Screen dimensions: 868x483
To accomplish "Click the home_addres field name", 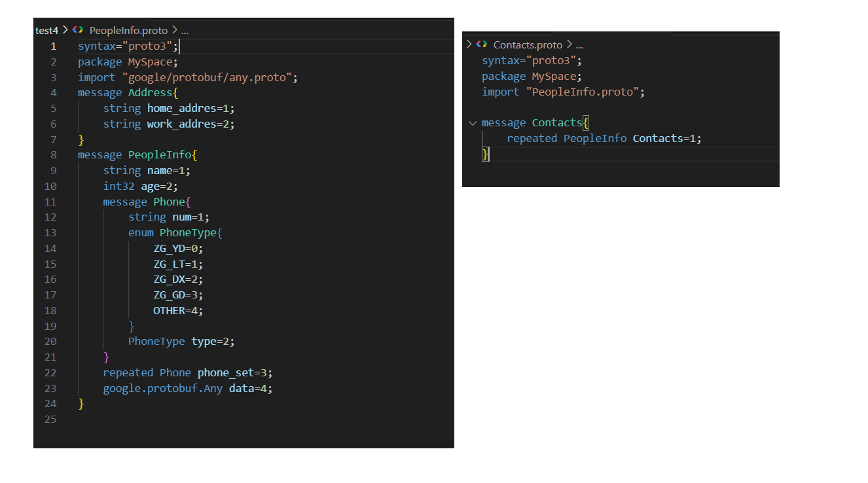I will [x=181, y=109].
